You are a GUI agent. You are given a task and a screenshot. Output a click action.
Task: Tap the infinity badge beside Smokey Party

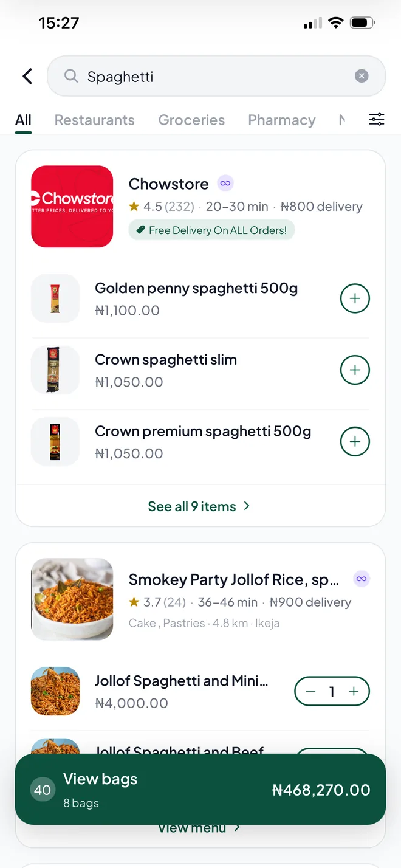(362, 579)
